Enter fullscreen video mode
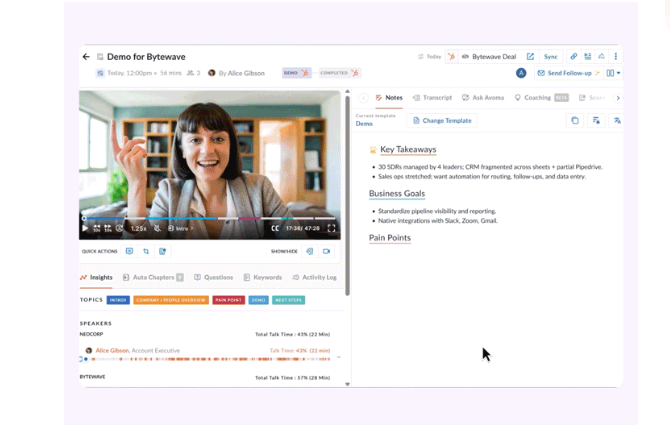This screenshot has height=425, width=670. (332, 228)
